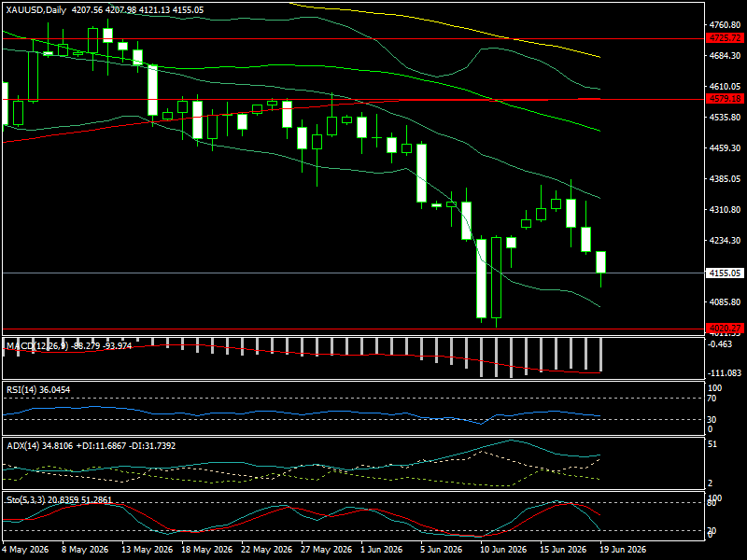Click the red 4725.72 price level label

[x=725, y=38]
